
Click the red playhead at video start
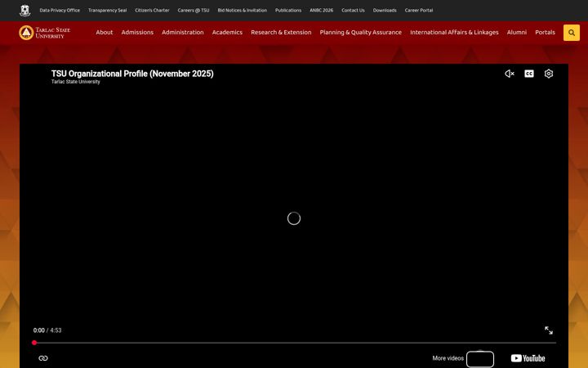tap(34, 343)
